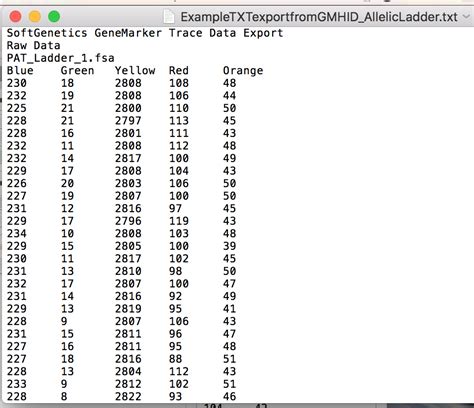Click the Red value 97
The image size is (474, 408).
pos(175,208)
